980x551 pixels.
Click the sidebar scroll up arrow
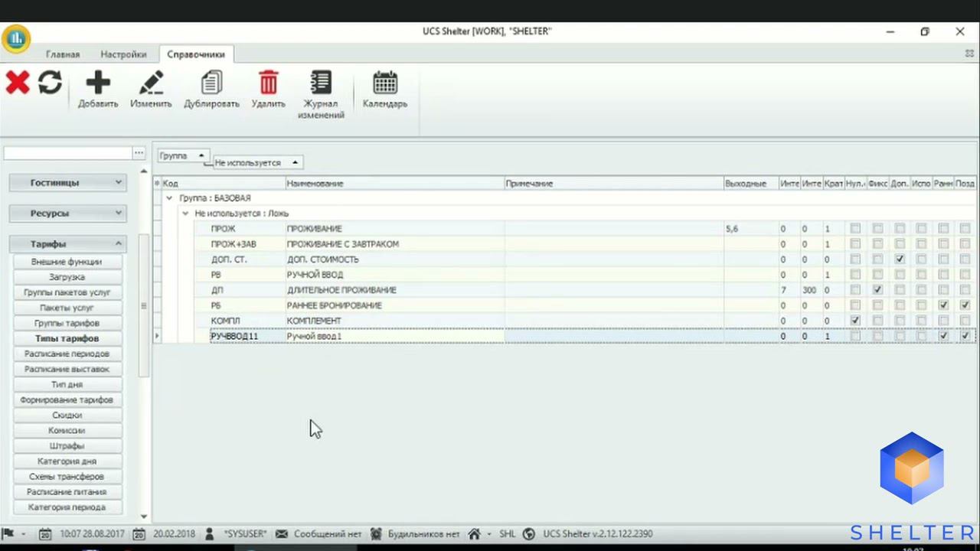[x=143, y=171]
